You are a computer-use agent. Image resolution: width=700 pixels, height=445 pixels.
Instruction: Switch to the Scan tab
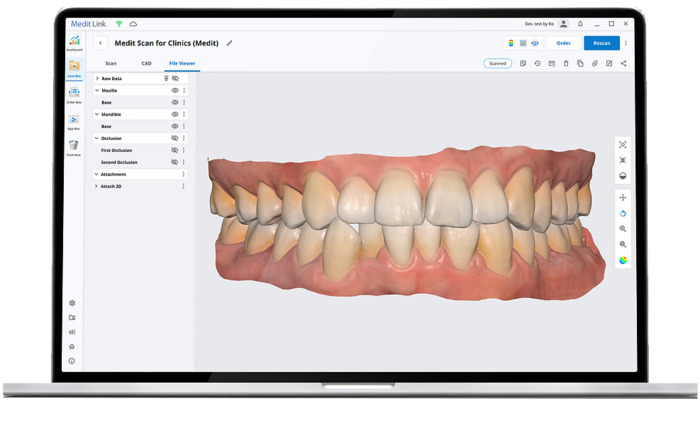(111, 63)
